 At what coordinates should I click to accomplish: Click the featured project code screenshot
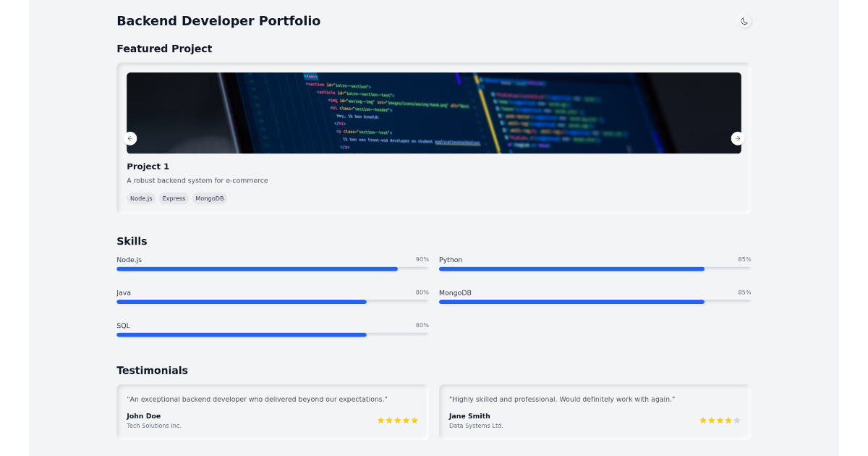[x=434, y=112]
